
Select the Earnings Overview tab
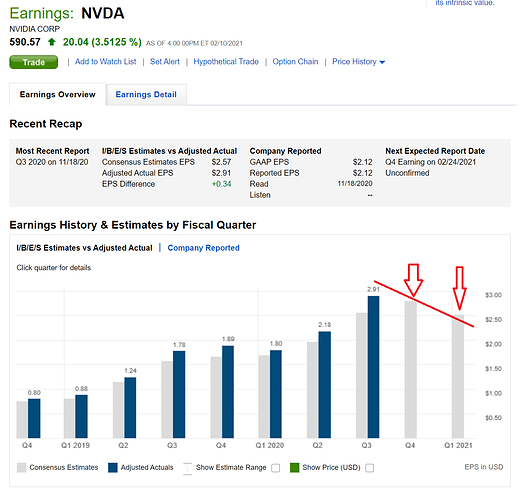[x=58, y=94]
